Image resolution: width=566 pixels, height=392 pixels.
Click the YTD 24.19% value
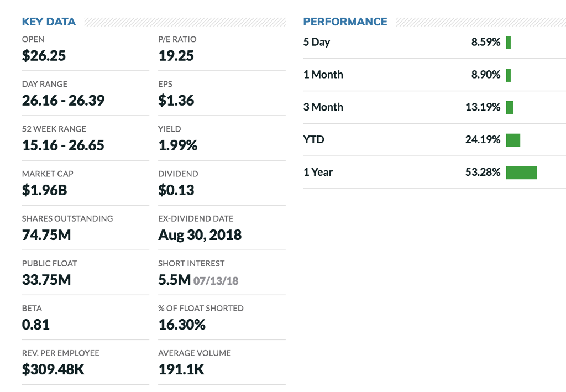point(483,140)
